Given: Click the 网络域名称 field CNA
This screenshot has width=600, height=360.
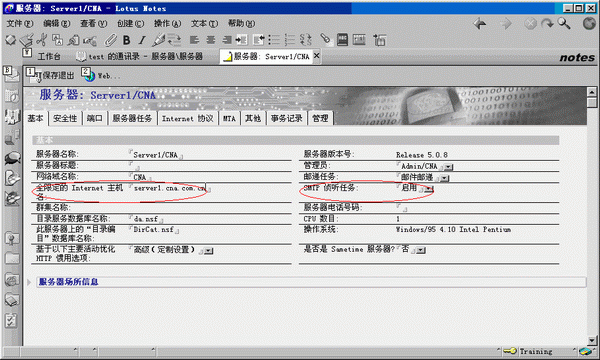Looking at the screenshot, I should pyautogui.click(x=140, y=177).
